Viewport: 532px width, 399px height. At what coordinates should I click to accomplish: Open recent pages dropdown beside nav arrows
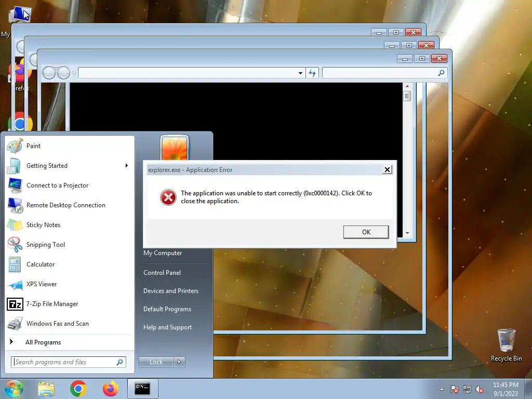pos(74,73)
